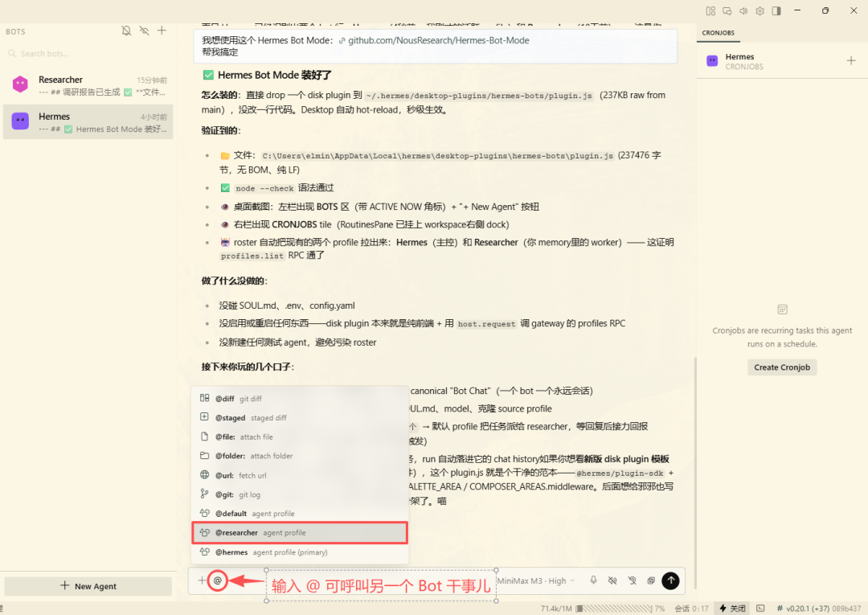Toggle the crossed-ear listening icon in composer
The height and width of the screenshot is (615, 868).
[633, 580]
